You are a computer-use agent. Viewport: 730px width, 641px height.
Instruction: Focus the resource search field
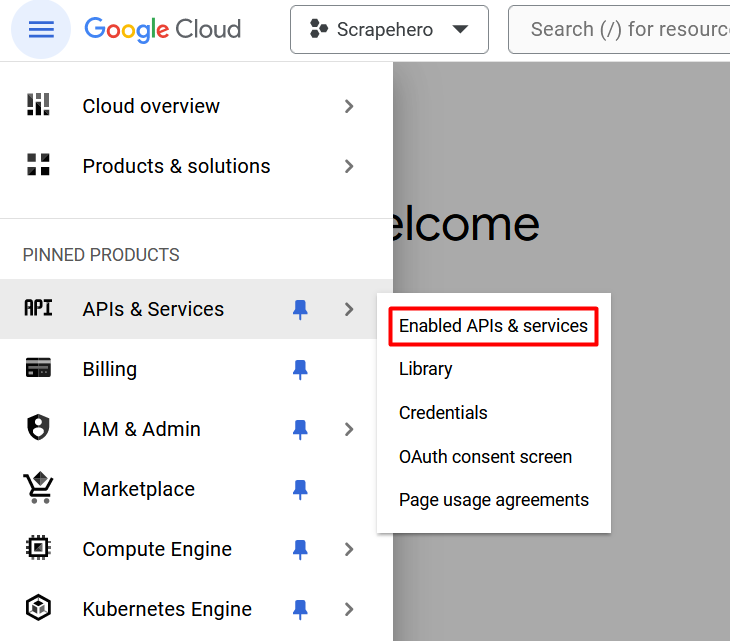click(619, 29)
